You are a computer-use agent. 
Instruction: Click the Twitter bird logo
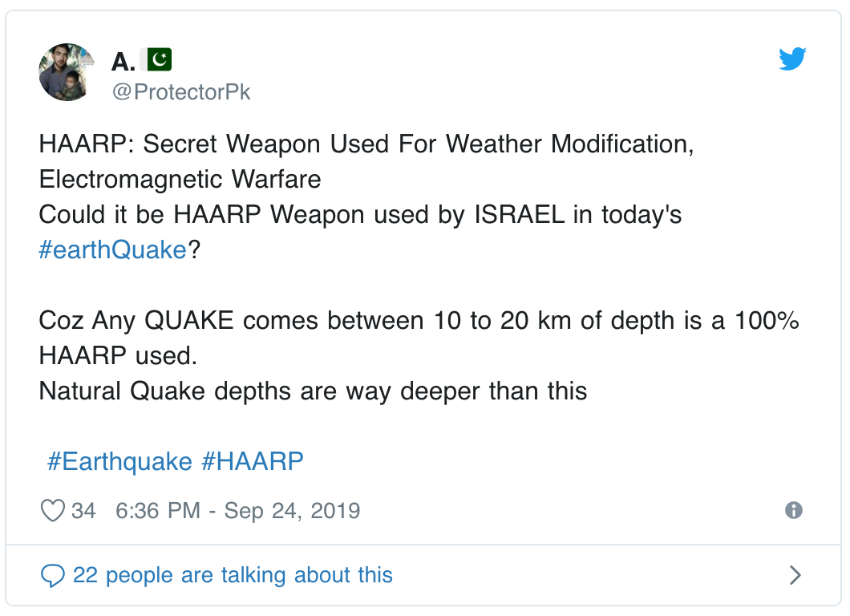click(792, 59)
